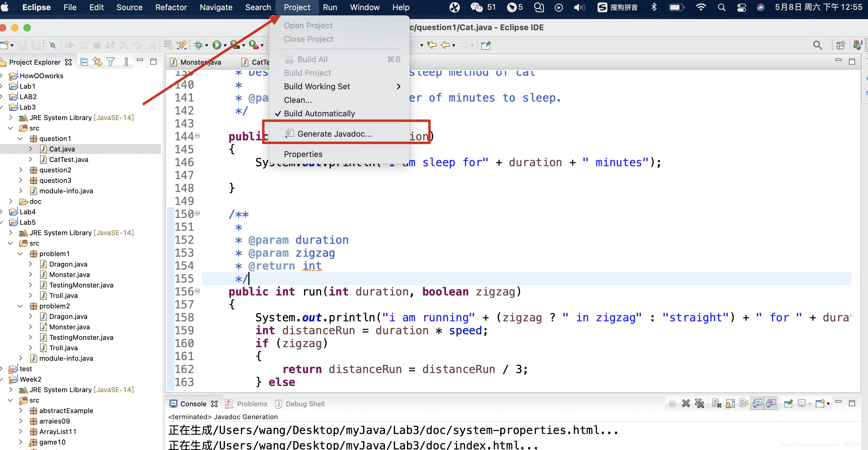The image size is (868, 450).
Task: Click the Eclipse toolbar Run arrow icon
Action: click(x=217, y=45)
